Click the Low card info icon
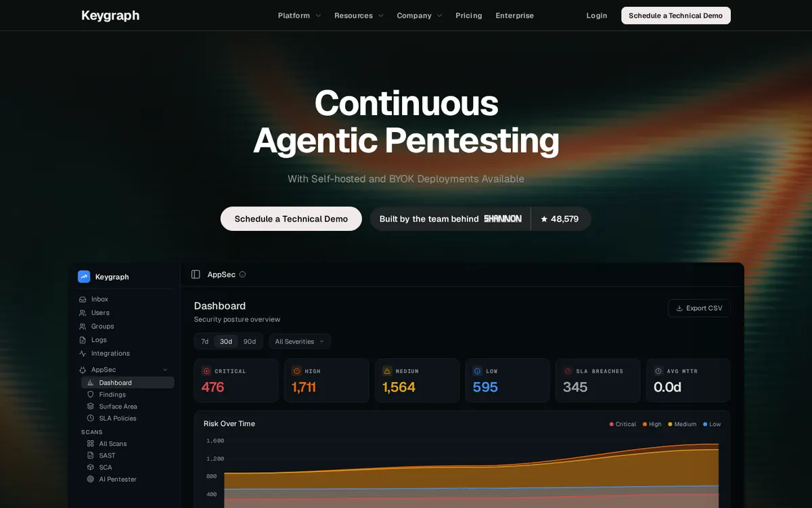Viewport: 812px width, 508px height. pos(477,371)
